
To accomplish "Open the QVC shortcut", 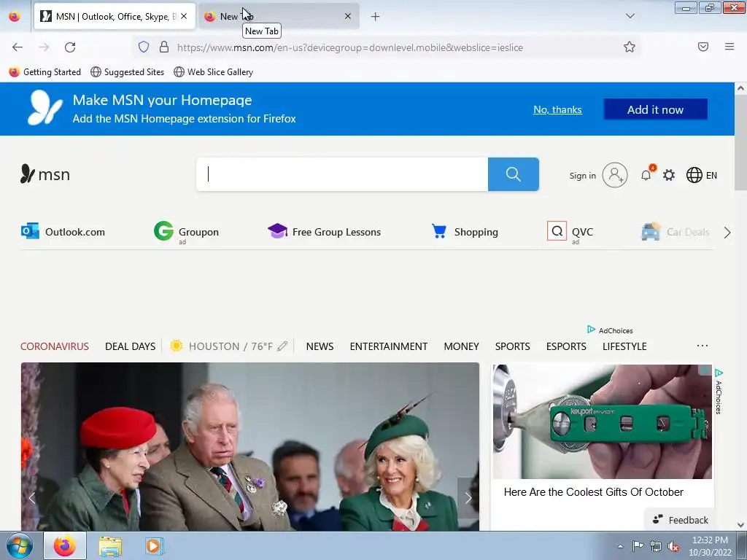I will click(570, 232).
